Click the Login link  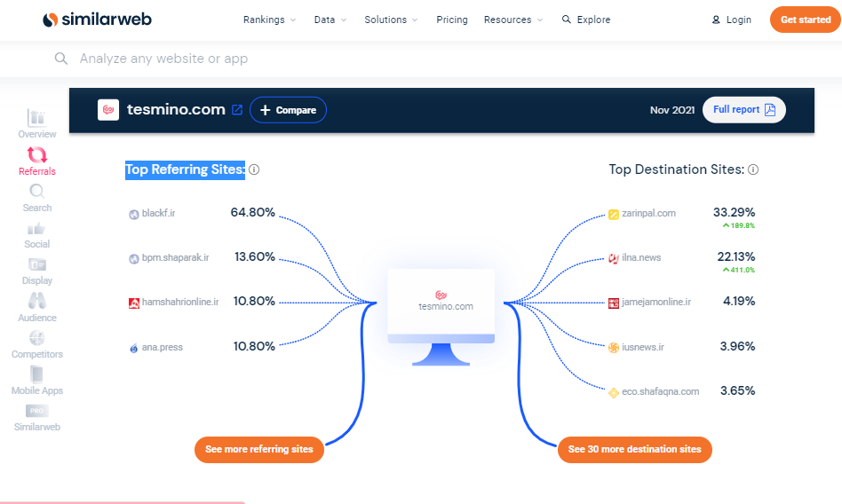click(738, 20)
